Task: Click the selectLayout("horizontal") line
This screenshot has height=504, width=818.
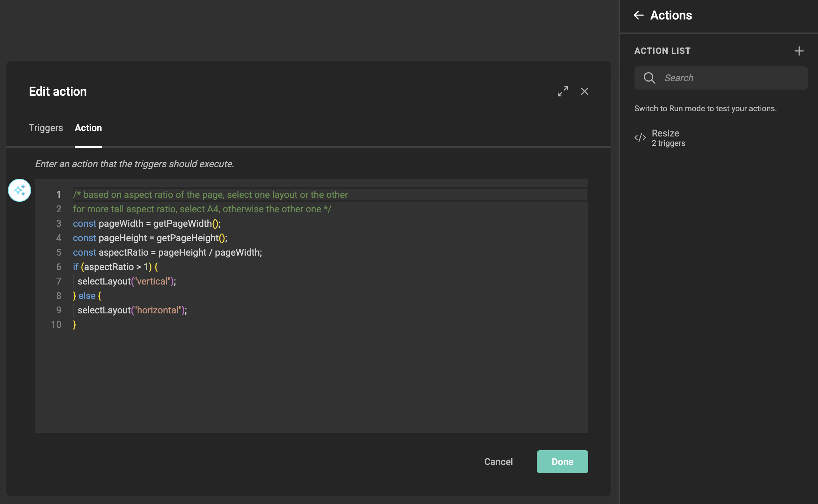Action: pos(132,310)
